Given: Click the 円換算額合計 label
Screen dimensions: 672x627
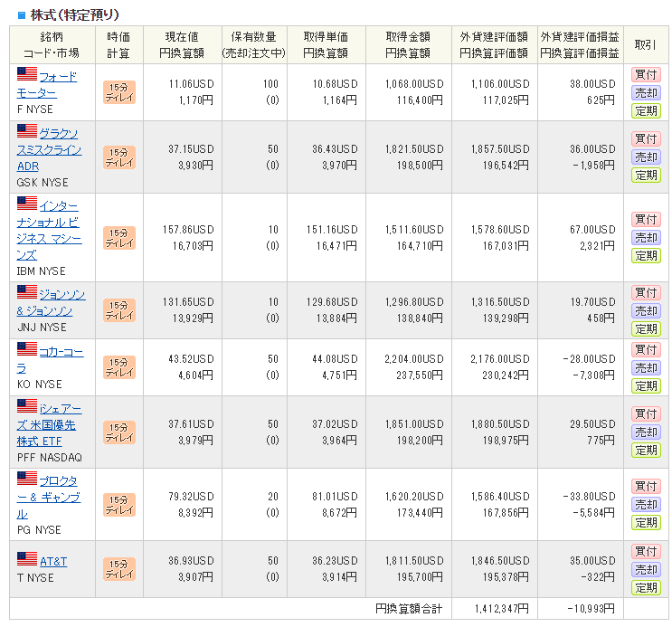Looking at the screenshot, I should [x=409, y=609].
